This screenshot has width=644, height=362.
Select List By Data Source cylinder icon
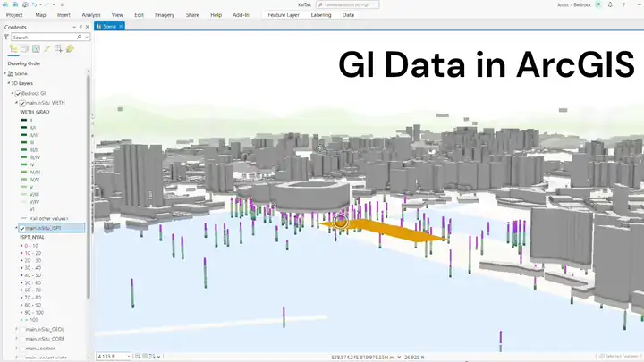(x=25, y=49)
